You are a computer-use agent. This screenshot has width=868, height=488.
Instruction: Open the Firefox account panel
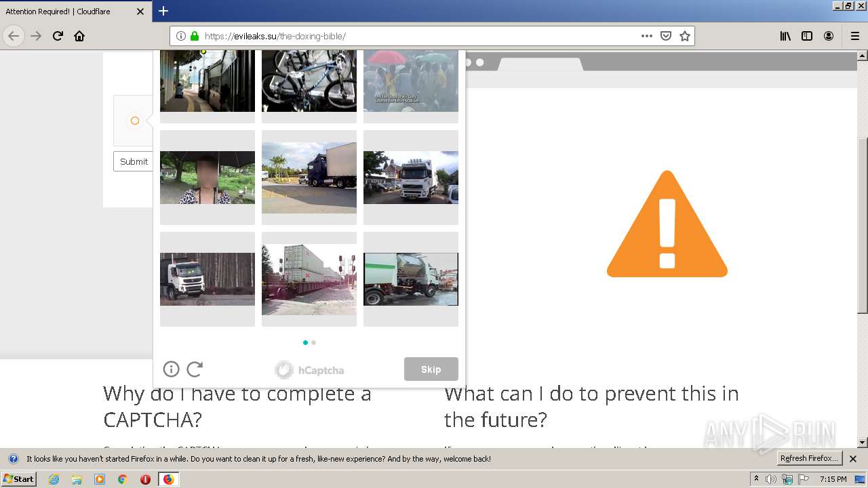coord(829,36)
